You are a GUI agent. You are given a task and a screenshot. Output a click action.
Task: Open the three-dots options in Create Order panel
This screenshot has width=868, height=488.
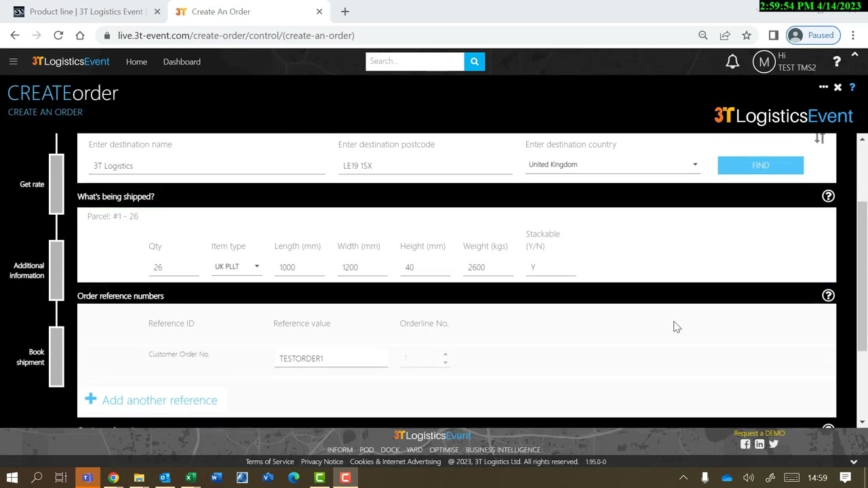[823, 87]
